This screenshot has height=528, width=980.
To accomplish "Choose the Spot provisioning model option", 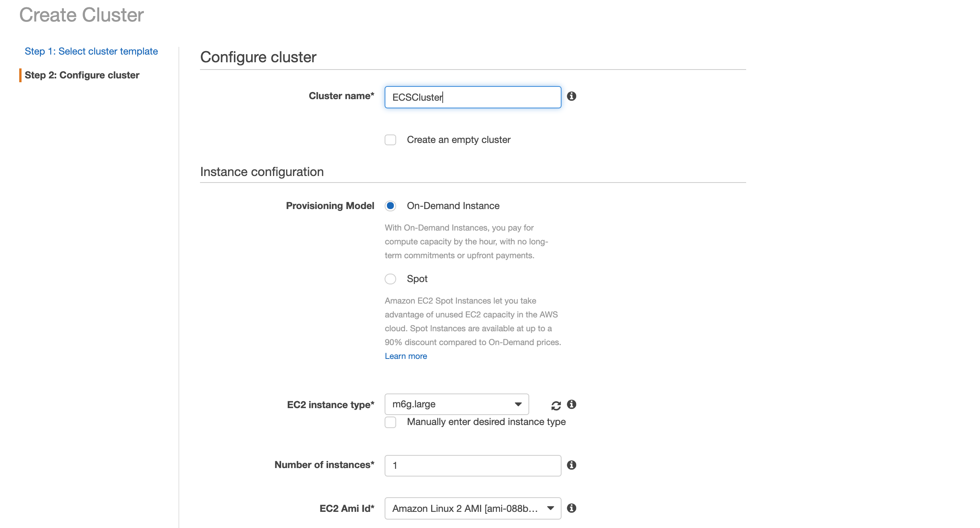I will coord(390,279).
